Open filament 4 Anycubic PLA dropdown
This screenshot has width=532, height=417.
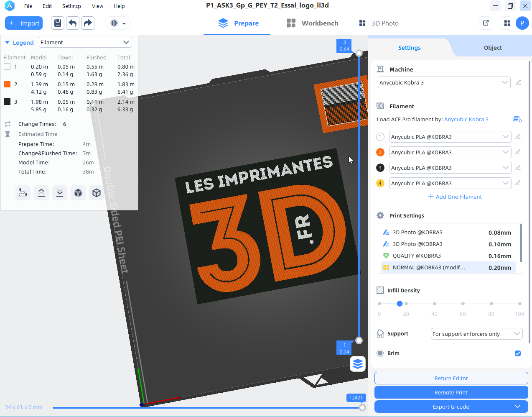pyautogui.click(x=451, y=183)
